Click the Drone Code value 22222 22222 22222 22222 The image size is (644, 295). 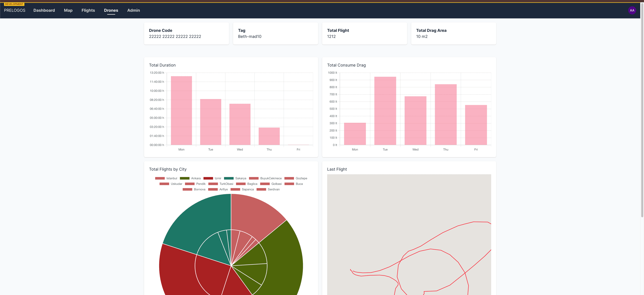click(175, 37)
